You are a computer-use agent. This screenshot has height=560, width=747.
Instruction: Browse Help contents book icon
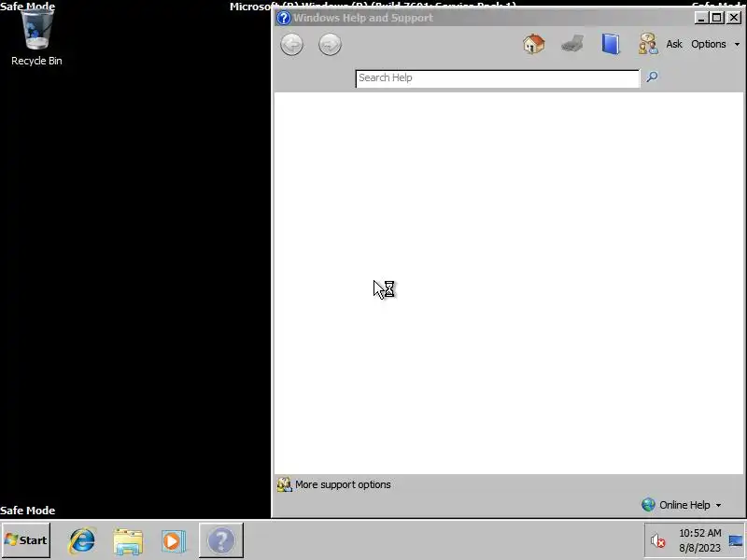tap(611, 44)
